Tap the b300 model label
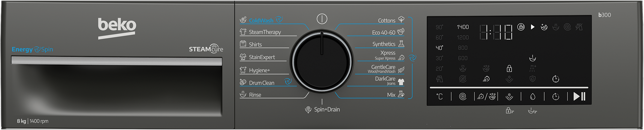 [604, 15]
